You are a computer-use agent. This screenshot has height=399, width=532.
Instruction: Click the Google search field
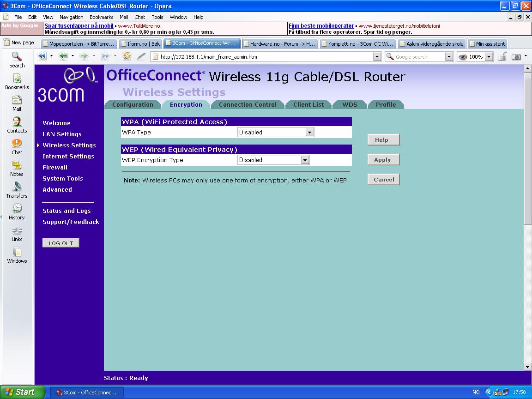click(419, 57)
